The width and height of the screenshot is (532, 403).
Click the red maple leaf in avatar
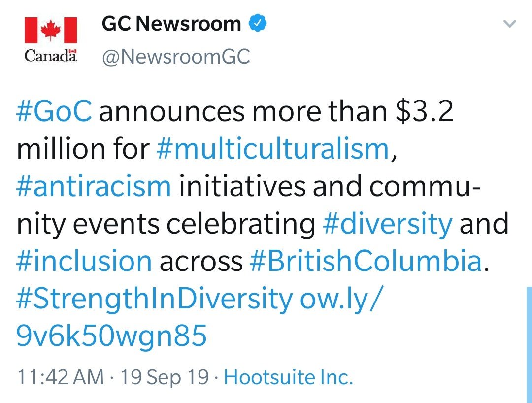click(x=51, y=30)
